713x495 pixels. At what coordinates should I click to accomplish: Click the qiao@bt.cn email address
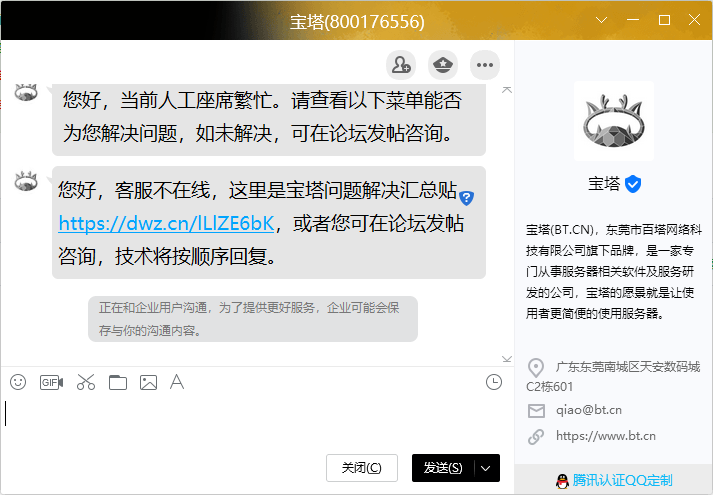tap(589, 410)
